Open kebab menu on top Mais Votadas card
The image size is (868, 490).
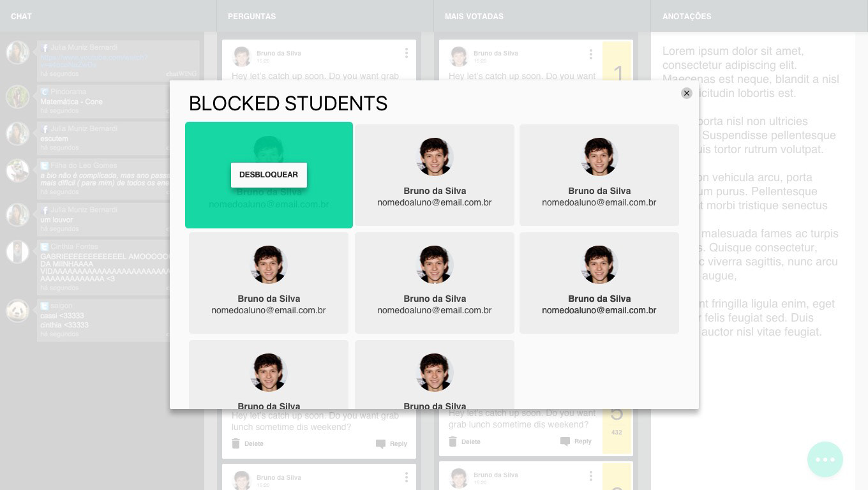point(591,54)
